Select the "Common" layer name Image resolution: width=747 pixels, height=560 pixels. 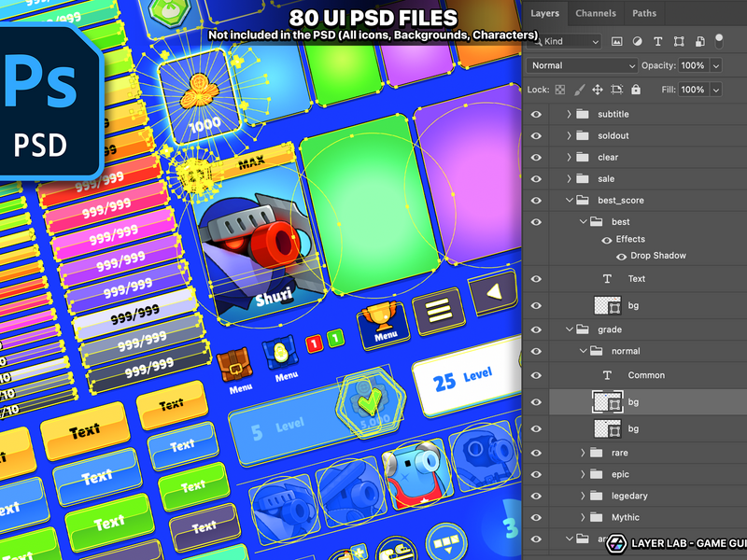646,375
